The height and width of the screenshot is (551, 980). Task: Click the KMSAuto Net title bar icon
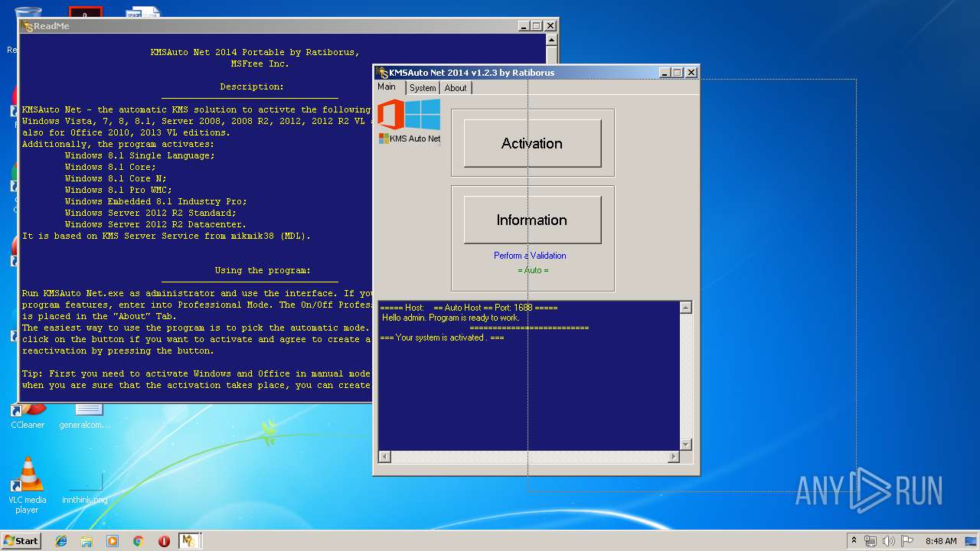pyautogui.click(x=383, y=73)
